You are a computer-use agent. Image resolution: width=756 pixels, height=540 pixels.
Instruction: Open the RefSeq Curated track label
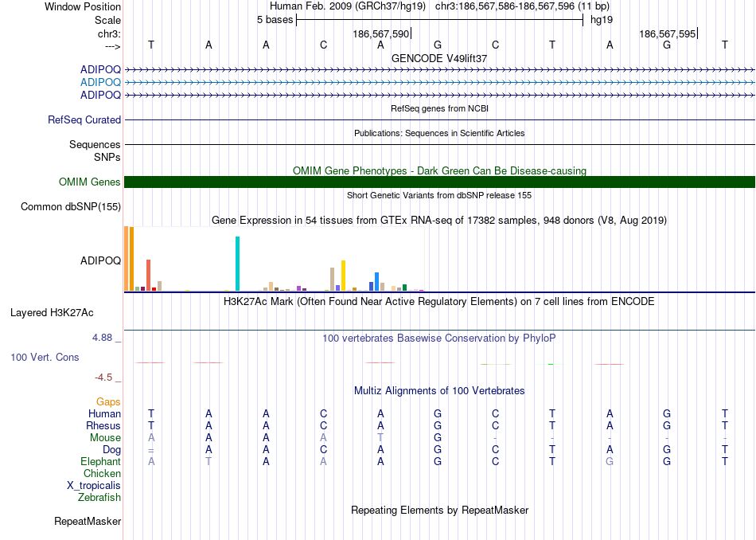point(84,119)
